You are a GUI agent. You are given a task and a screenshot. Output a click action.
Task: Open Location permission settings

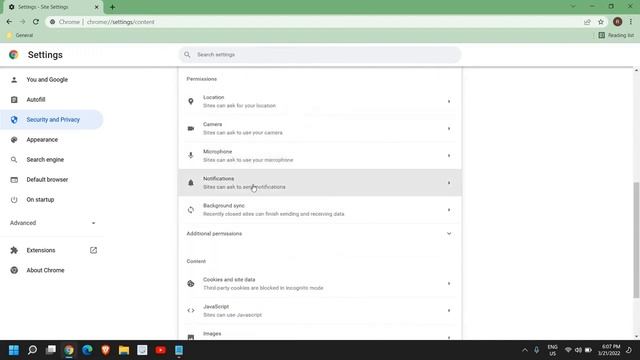(x=320, y=101)
